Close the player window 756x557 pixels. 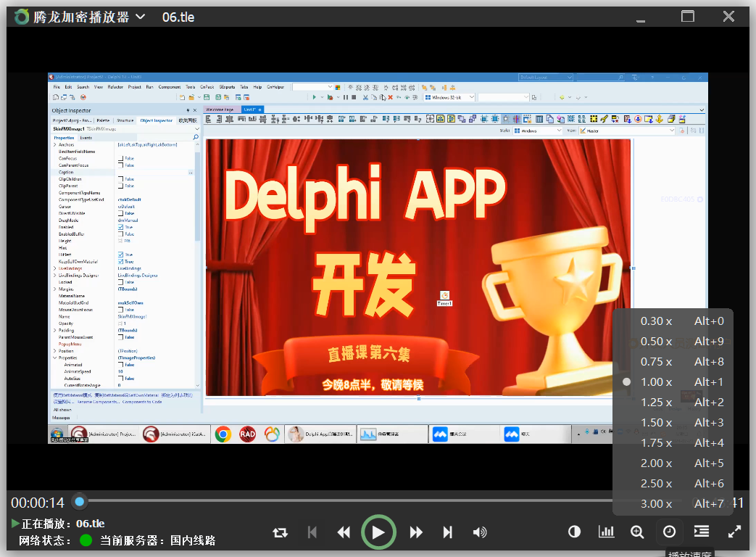[728, 17]
